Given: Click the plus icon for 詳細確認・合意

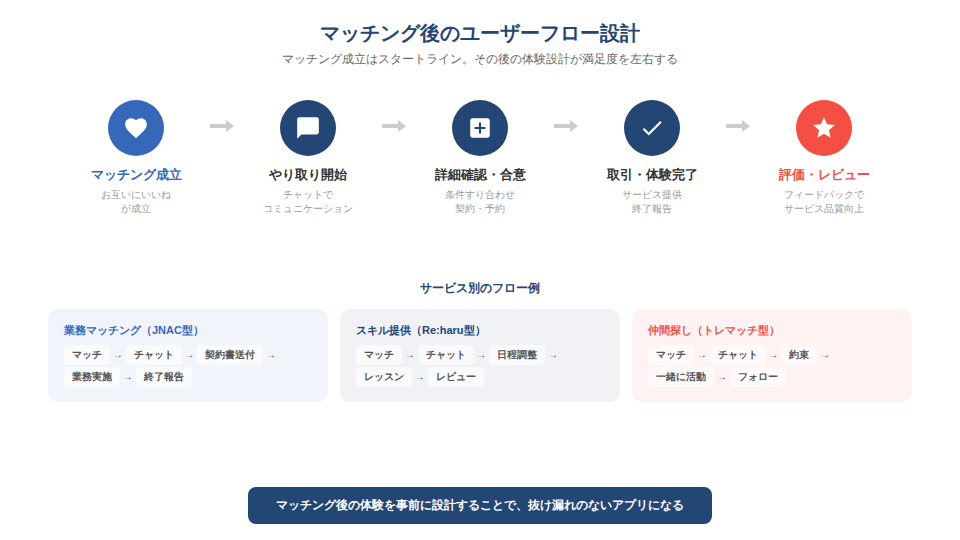Looking at the screenshot, I should [x=480, y=128].
